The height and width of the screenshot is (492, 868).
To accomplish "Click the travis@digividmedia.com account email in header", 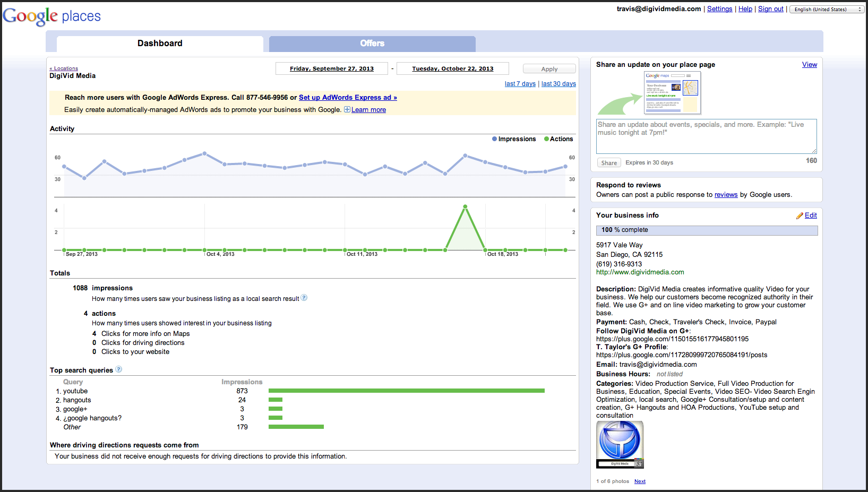I will (x=658, y=9).
